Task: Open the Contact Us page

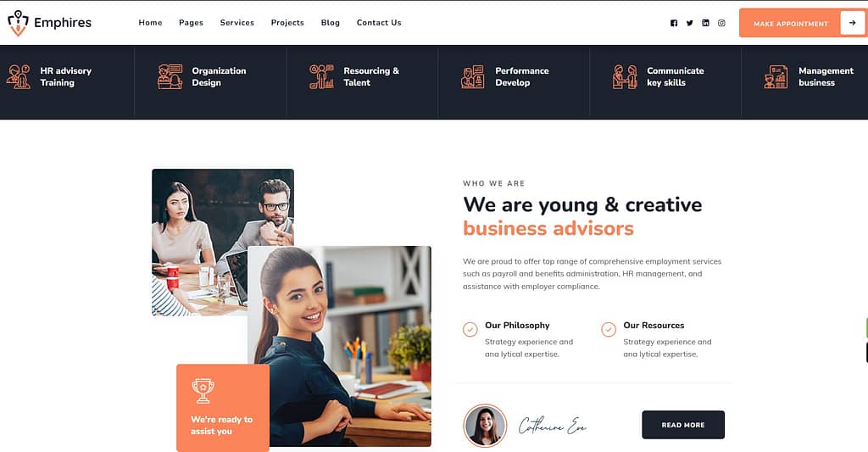Action: (379, 23)
